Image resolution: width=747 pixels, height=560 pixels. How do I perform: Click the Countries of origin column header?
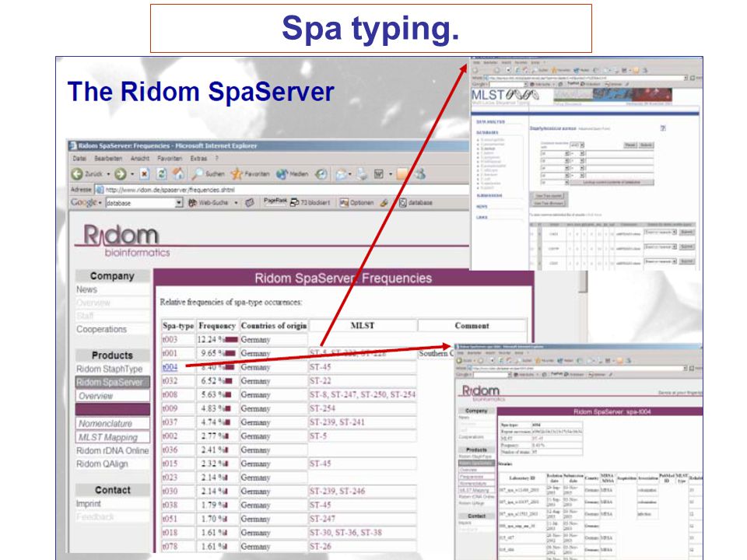pos(273,326)
